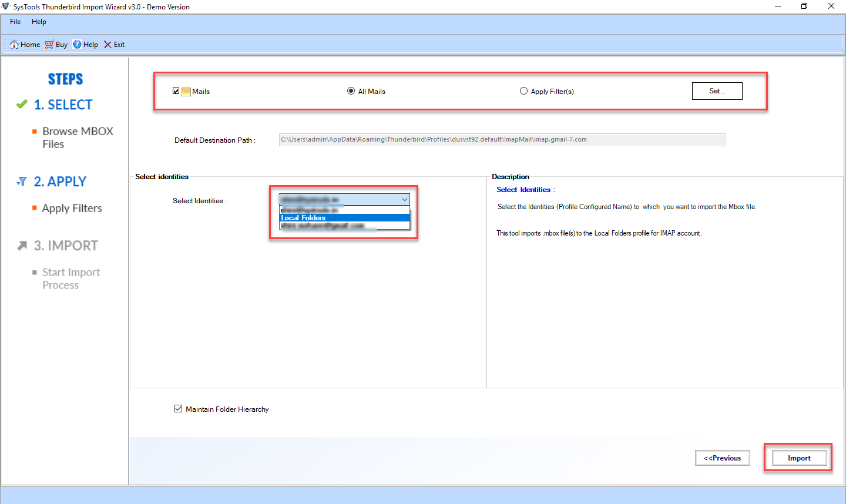The width and height of the screenshot is (846, 504).
Task: Open the File menu
Action: 15,22
